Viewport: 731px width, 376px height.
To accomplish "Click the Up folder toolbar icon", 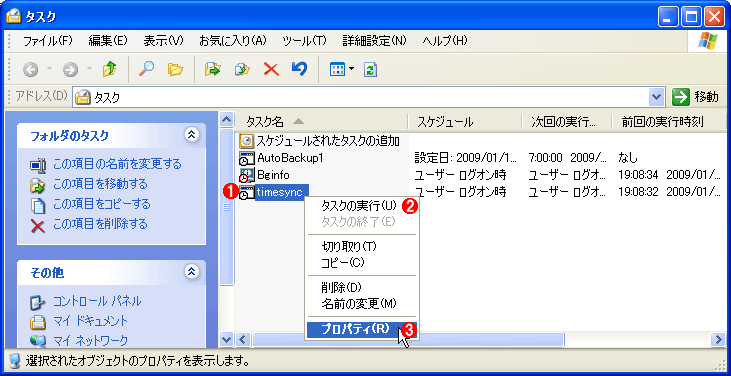I will point(109,70).
